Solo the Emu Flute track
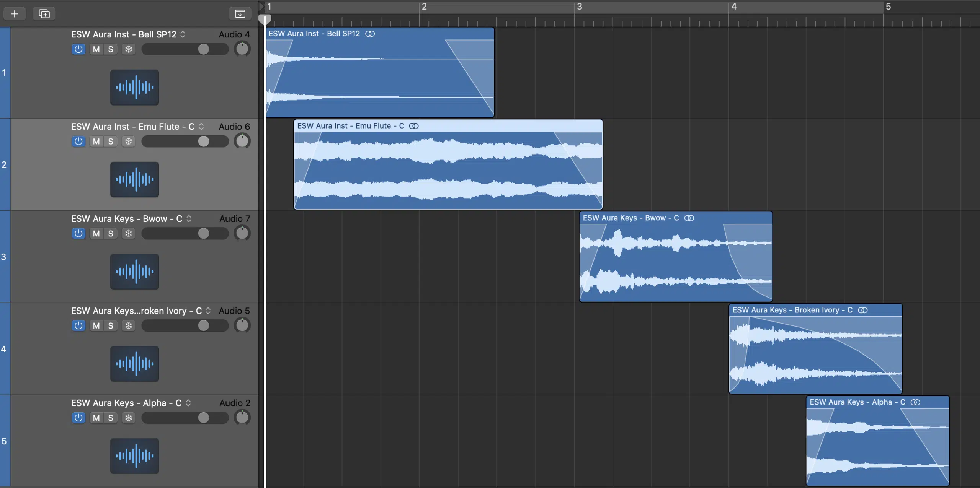This screenshot has width=980, height=488. pyautogui.click(x=111, y=142)
